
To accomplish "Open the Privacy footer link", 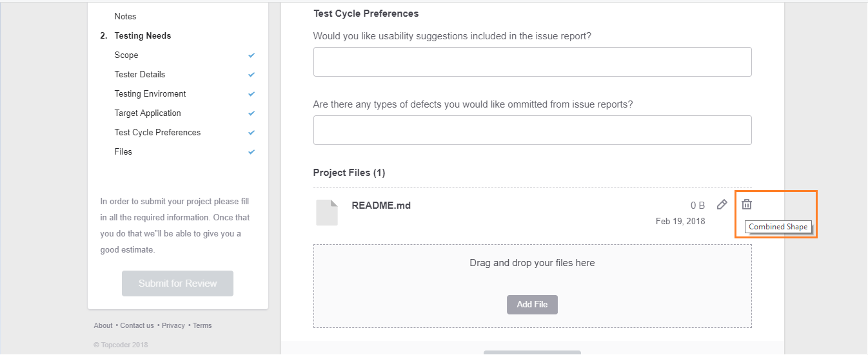I will coord(173,325).
